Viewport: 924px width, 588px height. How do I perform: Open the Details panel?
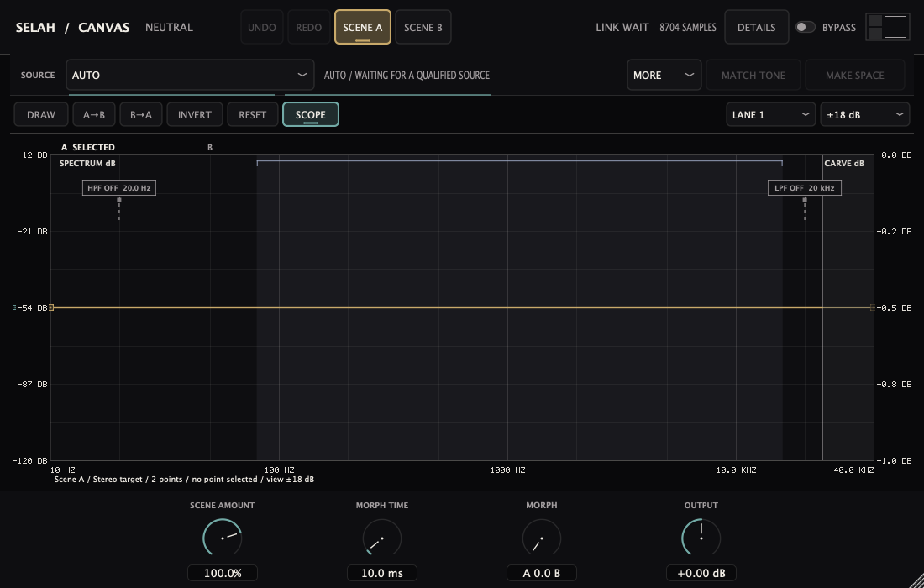click(x=757, y=27)
